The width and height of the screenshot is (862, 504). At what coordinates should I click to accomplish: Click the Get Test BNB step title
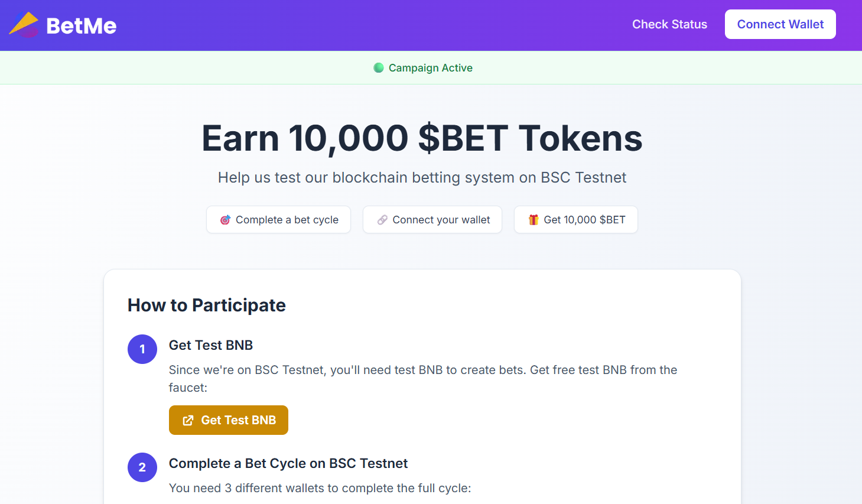[x=211, y=345]
